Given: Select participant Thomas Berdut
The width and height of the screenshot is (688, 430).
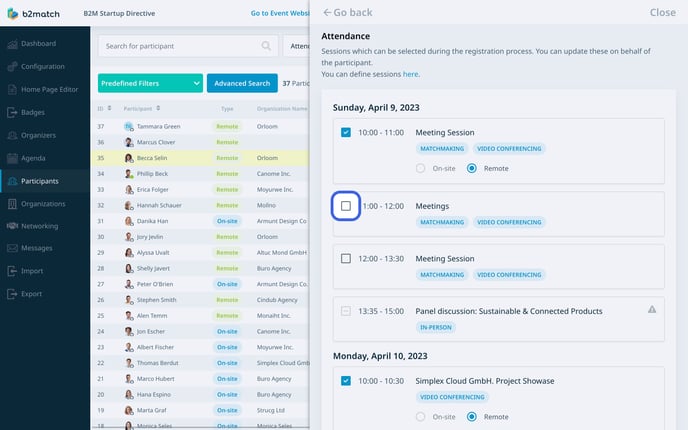Looking at the screenshot, I should point(158,363).
